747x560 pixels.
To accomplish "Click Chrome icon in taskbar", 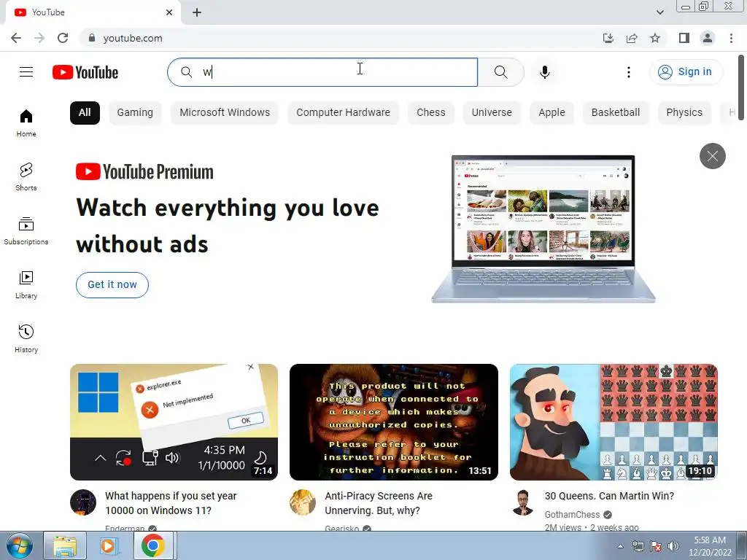I will 153,545.
